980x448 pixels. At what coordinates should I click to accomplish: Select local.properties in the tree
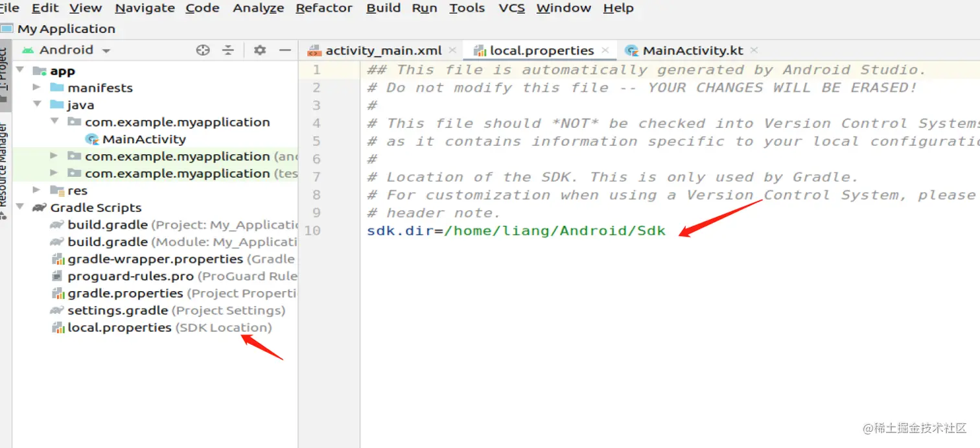tap(161, 327)
